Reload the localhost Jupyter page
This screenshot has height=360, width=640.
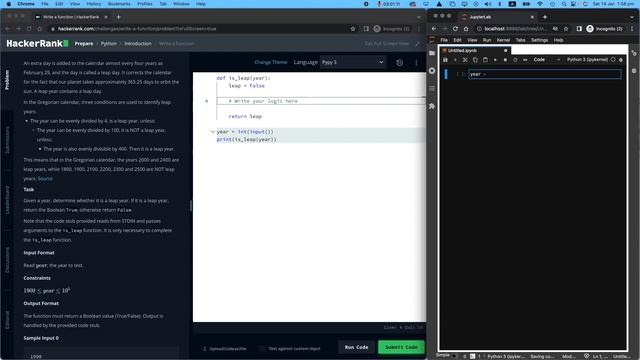pyautogui.click(x=455, y=29)
